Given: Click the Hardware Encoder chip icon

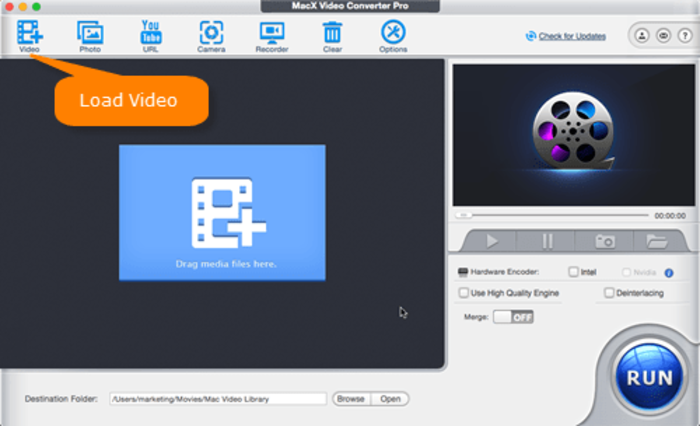Looking at the screenshot, I should (x=463, y=272).
